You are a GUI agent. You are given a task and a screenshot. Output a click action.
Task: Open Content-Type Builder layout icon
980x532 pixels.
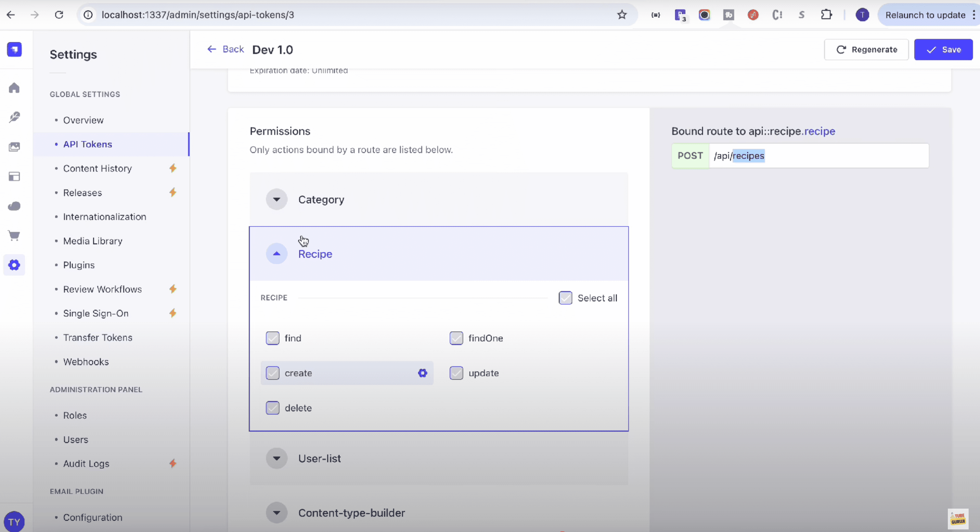click(x=14, y=176)
